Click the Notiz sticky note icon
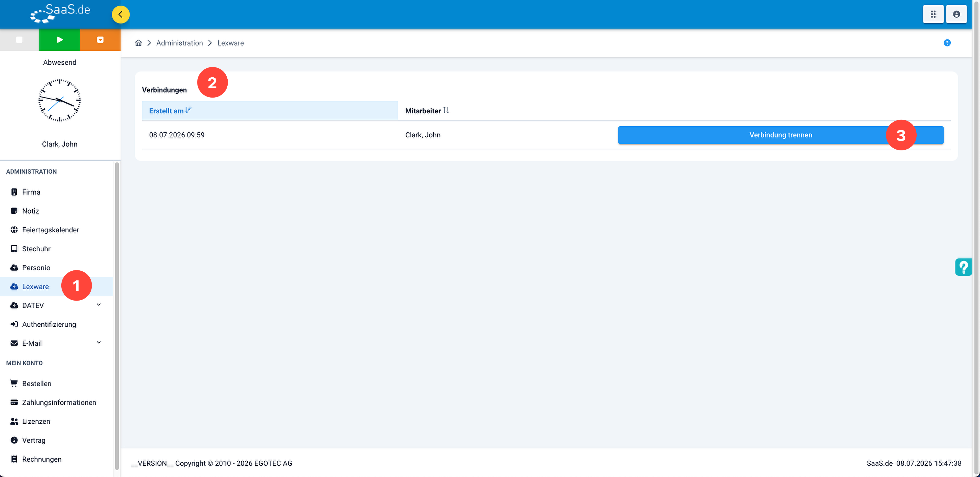Viewport: 980px width, 477px height. [14, 211]
